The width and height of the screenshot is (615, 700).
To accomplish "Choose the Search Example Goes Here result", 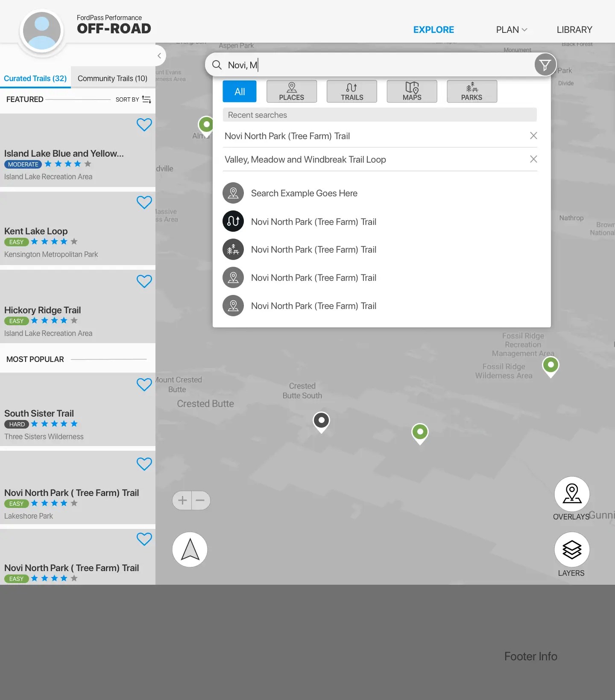I will pos(304,193).
